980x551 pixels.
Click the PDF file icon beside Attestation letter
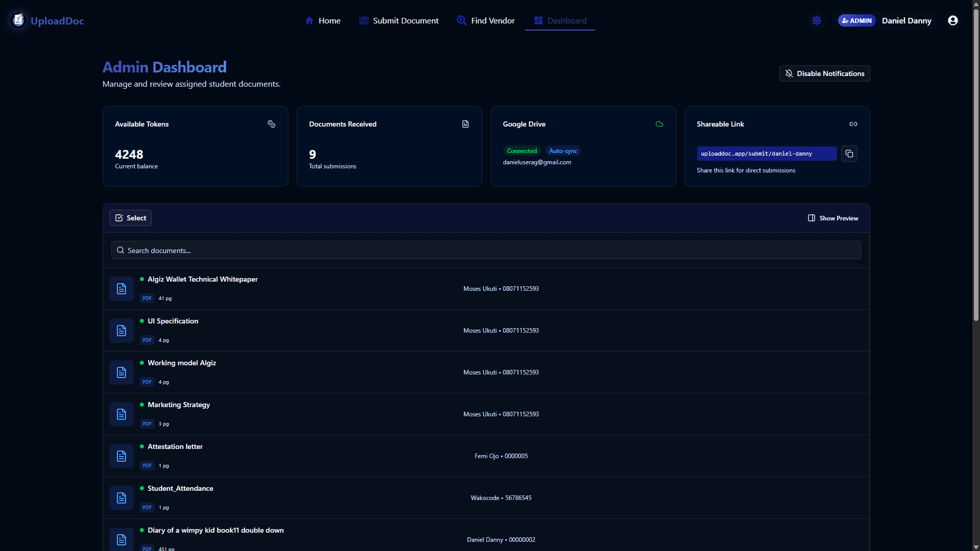click(x=121, y=456)
